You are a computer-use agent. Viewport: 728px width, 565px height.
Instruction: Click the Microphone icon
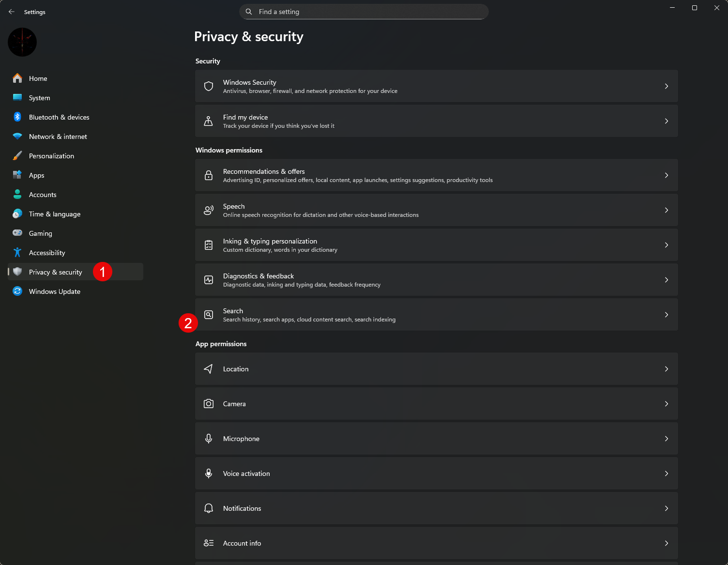tap(209, 439)
